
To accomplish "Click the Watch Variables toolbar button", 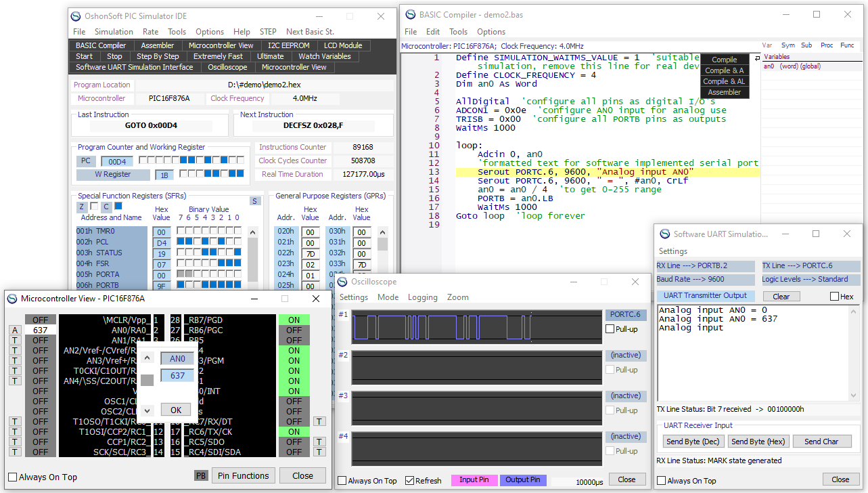I will coord(325,56).
